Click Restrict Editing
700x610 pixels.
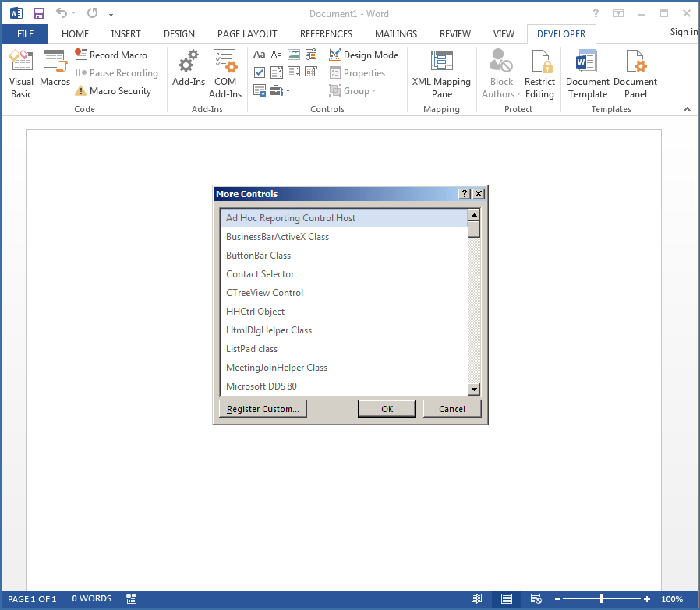pyautogui.click(x=539, y=74)
